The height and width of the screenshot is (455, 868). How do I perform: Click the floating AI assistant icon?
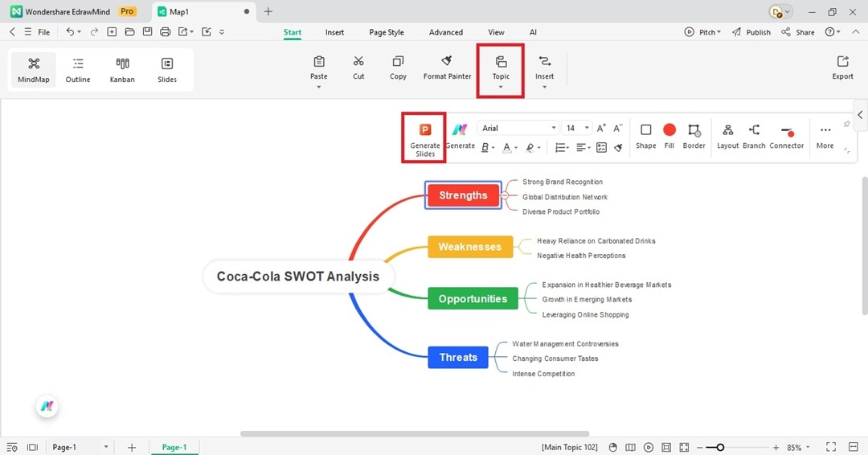click(x=47, y=406)
